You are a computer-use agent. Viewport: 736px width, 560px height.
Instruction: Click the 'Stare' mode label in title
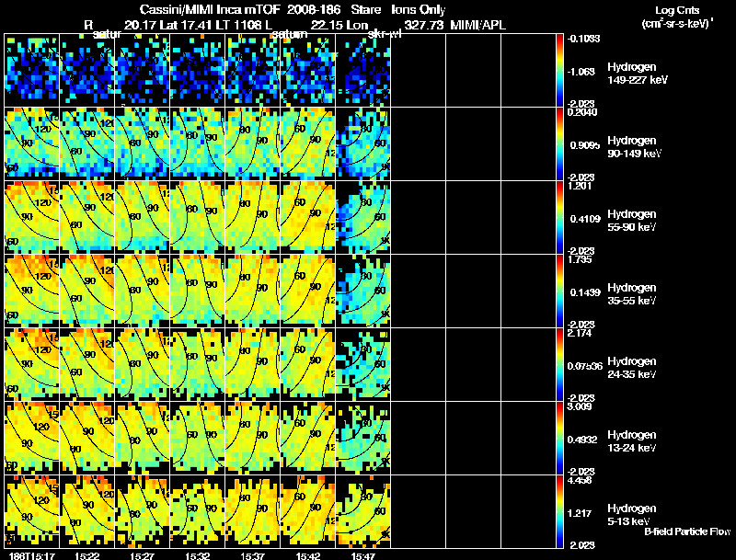point(365,10)
